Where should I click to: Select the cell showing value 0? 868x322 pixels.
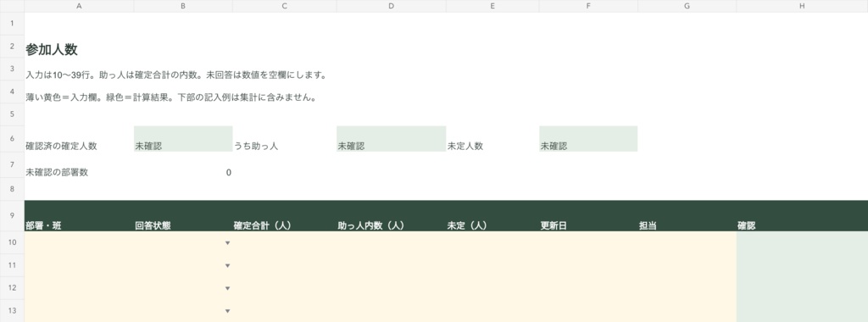(x=183, y=165)
